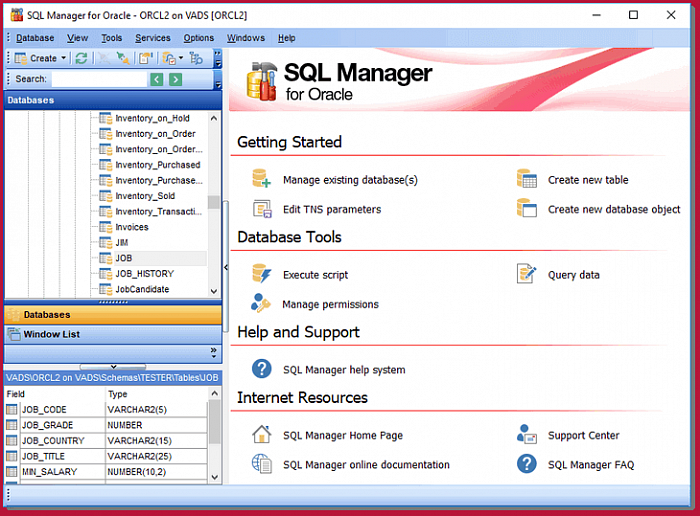Click the connect to database plug icon
This screenshot has height=516, width=700.
pos(122,58)
